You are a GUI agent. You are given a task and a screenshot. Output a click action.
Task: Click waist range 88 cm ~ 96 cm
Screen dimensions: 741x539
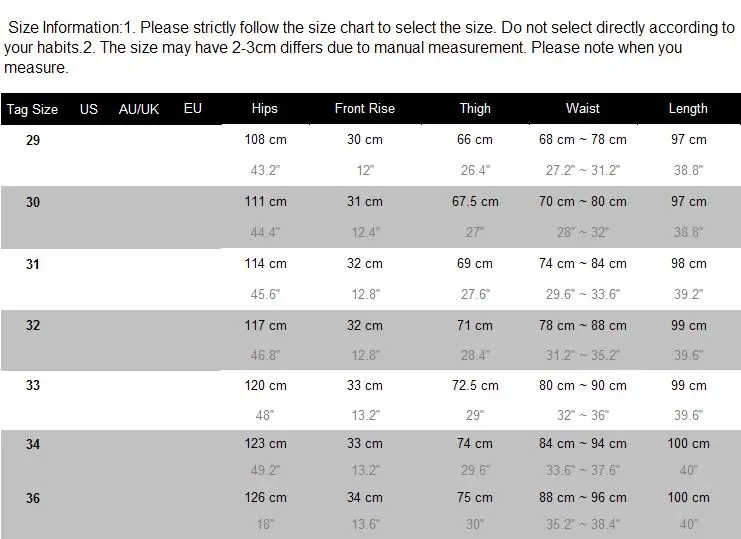tap(583, 497)
